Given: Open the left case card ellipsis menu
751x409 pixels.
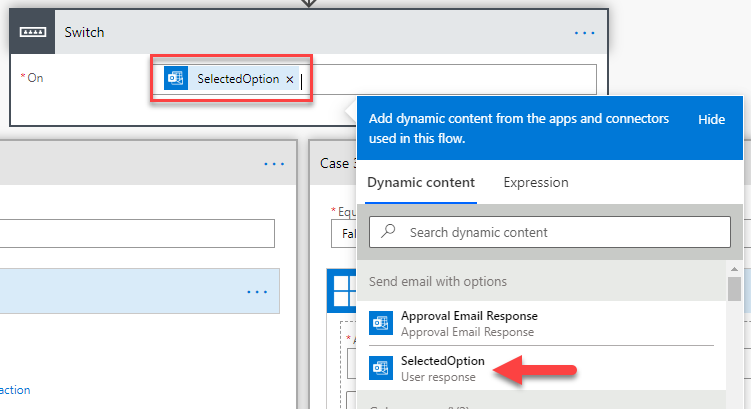Looking at the screenshot, I should (x=274, y=164).
